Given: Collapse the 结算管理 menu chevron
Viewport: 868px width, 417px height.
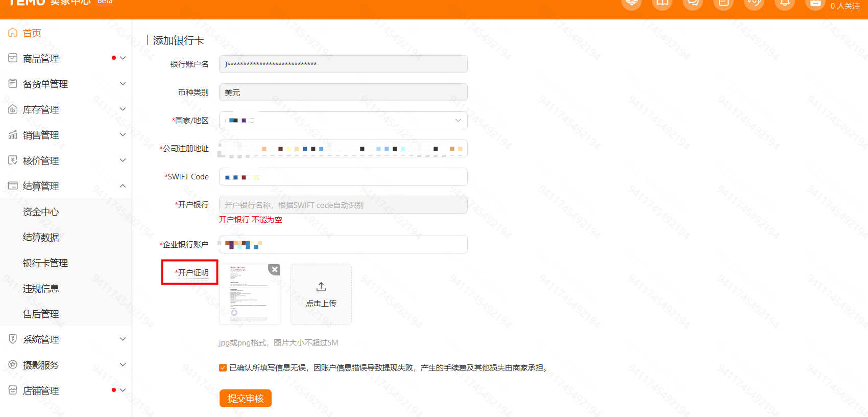Looking at the screenshot, I should click(x=123, y=186).
